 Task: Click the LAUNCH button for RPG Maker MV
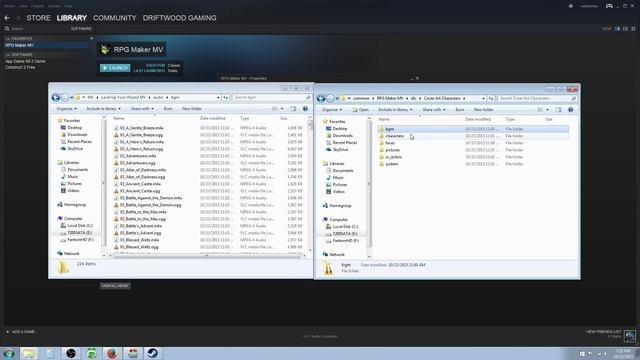[x=115, y=68]
